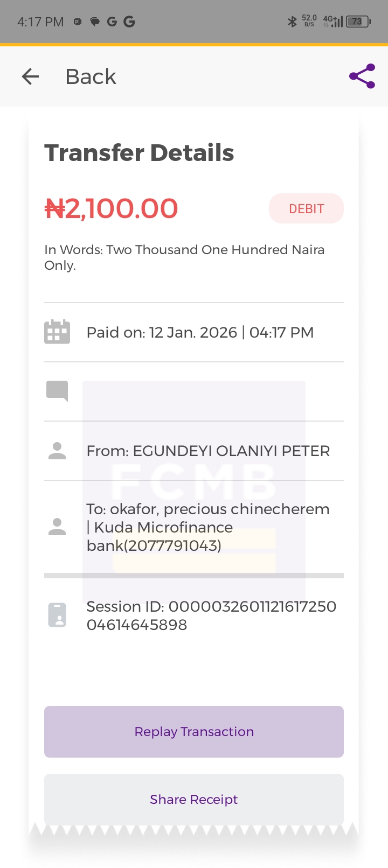Tap the Paid on date text
The height and width of the screenshot is (868, 388).
coord(200,332)
